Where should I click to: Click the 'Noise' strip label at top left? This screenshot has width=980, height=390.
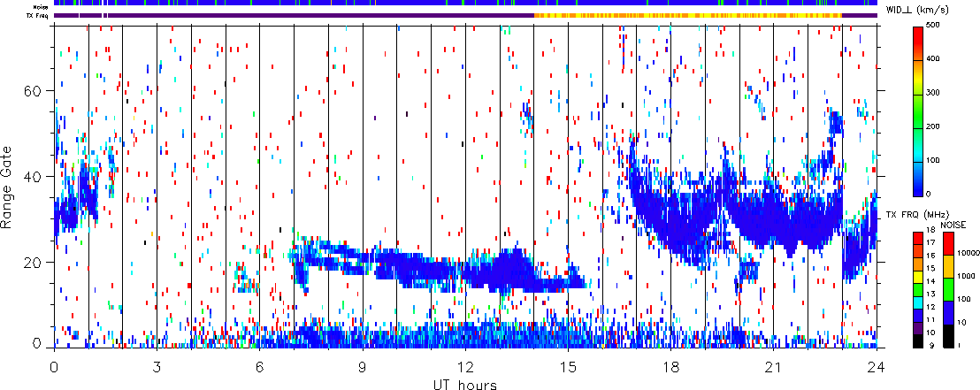tap(42, 7)
